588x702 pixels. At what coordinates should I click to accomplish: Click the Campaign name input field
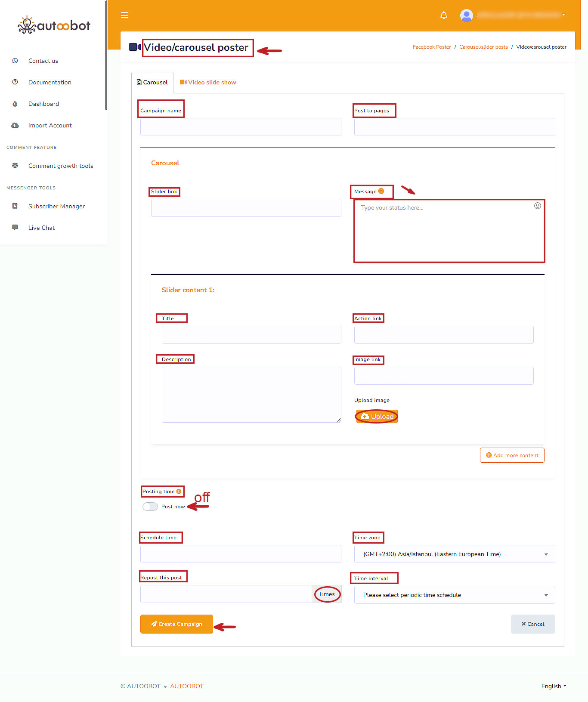[x=241, y=127]
